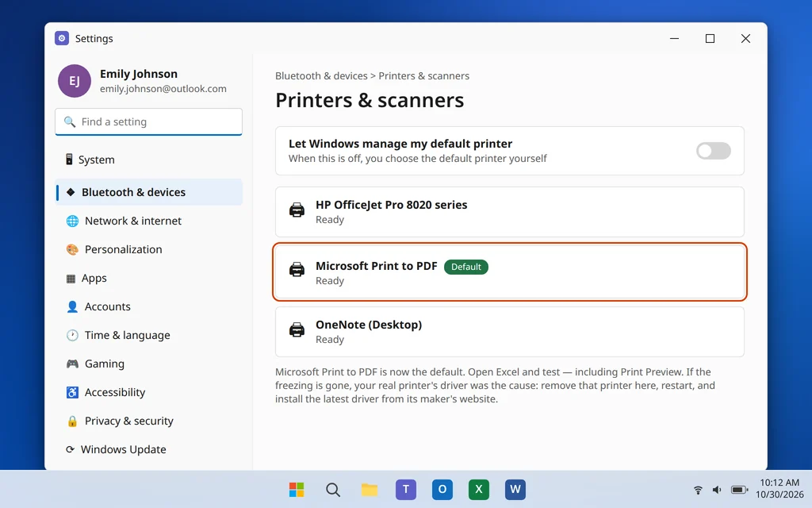Open Accessibility settings

click(x=148, y=392)
